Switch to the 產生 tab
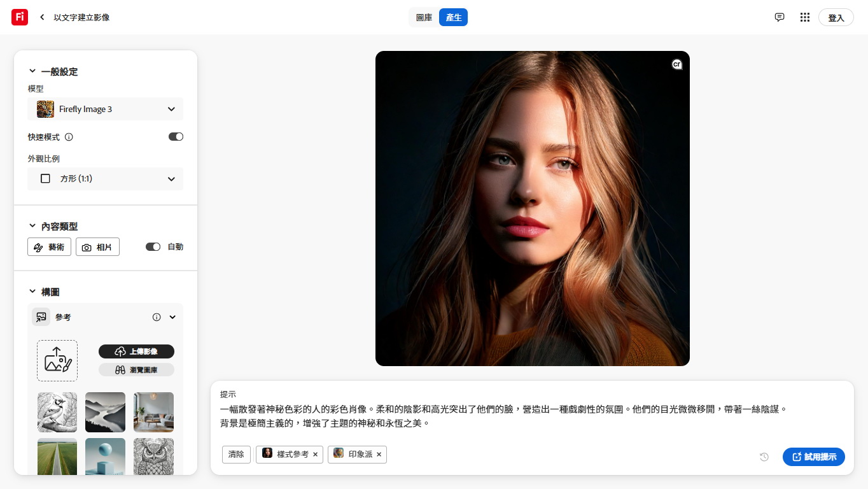Viewport: 868px width, 489px height. coord(454,17)
